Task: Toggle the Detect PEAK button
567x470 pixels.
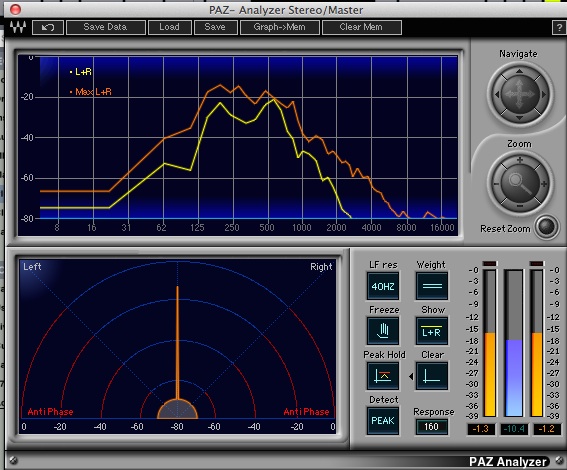Action: click(383, 421)
